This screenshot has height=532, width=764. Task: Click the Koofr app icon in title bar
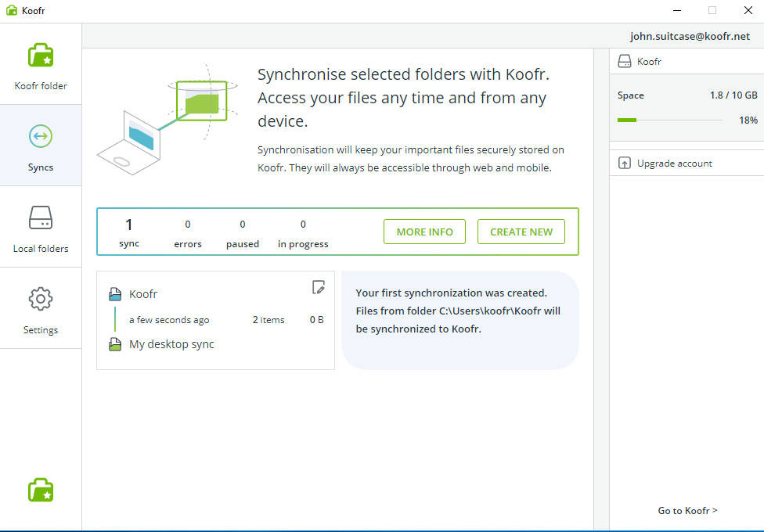coord(12,10)
